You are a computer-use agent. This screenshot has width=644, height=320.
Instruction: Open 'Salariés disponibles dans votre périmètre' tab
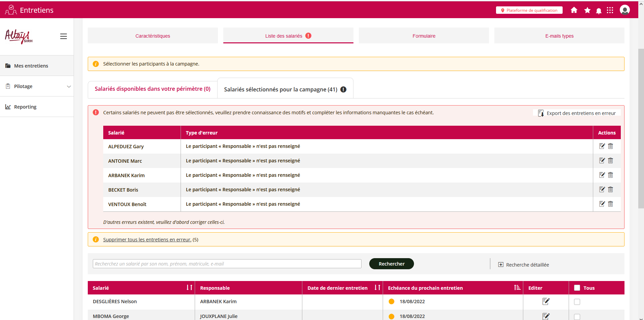pyautogui.click(x=152, y=89)
